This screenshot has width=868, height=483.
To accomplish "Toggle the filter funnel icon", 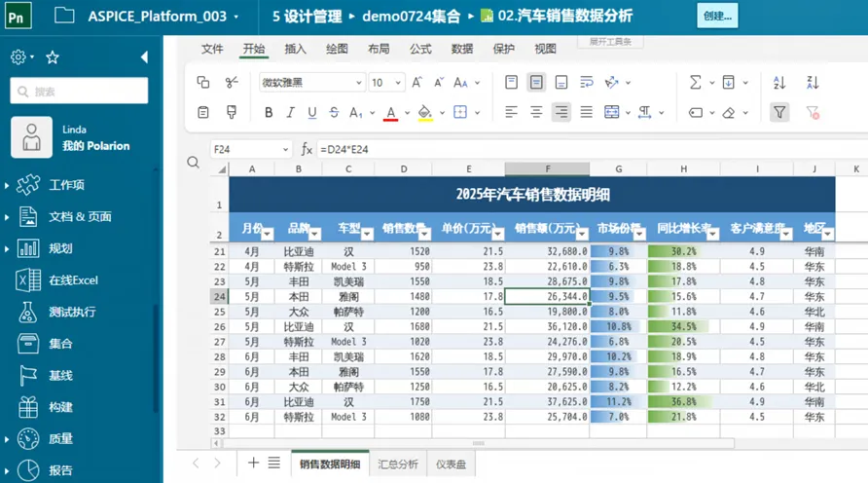I will pos(779,112).
